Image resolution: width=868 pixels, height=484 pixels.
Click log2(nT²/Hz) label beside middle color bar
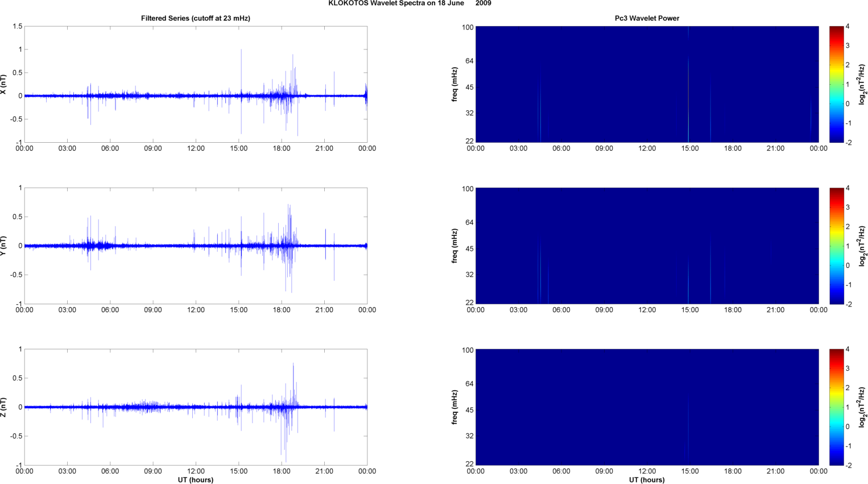click(862, 246)
